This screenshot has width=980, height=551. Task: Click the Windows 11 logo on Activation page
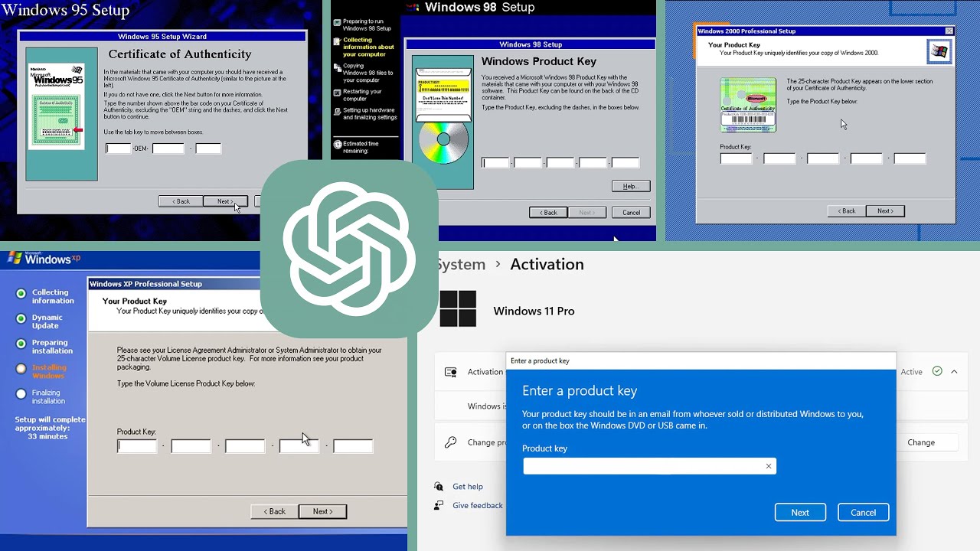458,308
